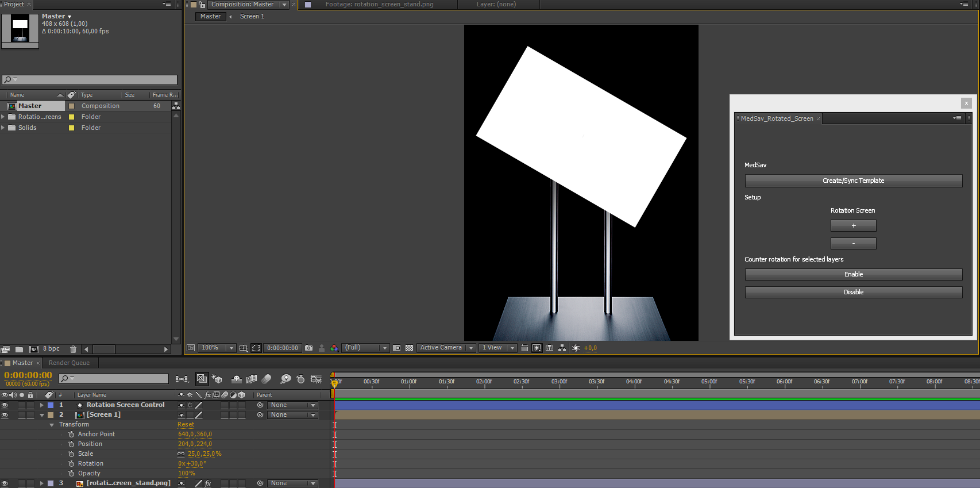The image size is (980, 488).
Task: Open the Fast Previews button
Action: coord(537,348)
